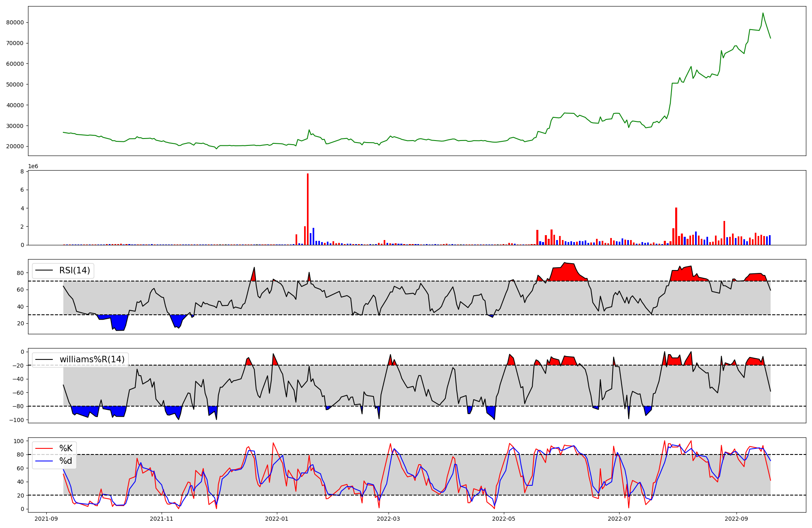Click the blue %d legend line
Viewport: 812px width, 528px height.
pyautogui.click(x=44, y=461)
